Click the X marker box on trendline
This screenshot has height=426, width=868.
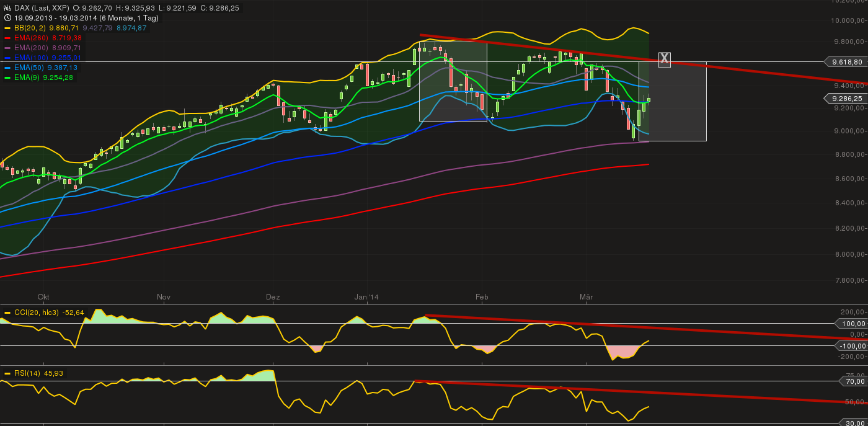(664, 59)
